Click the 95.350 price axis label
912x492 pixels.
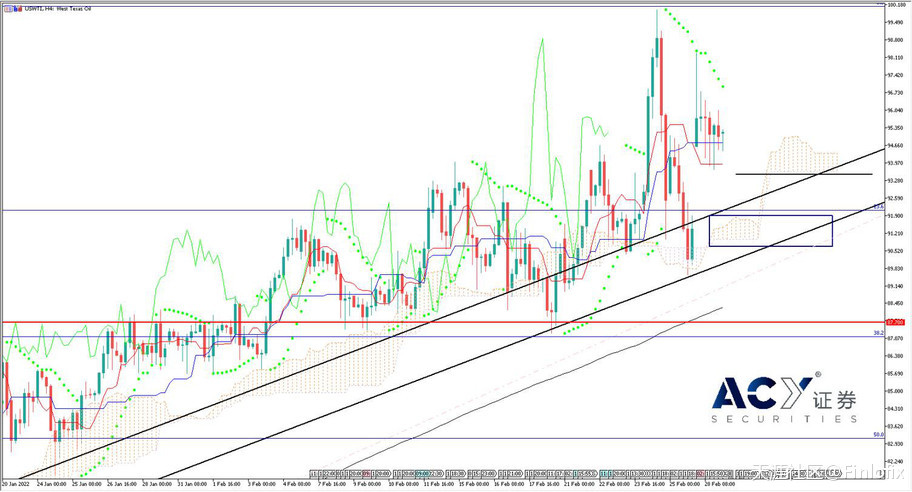(x=895, y=128)
